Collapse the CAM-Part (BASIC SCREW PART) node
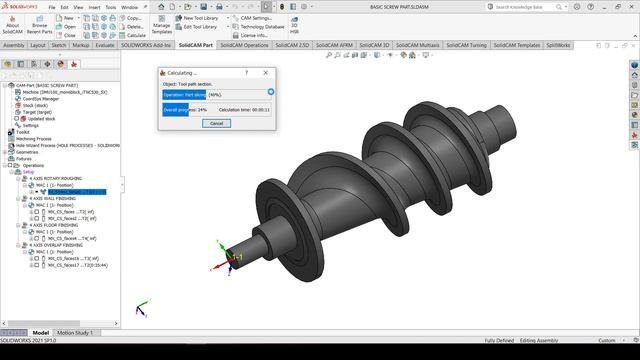This screenshot has width=640, height=360. click(5, 85)
